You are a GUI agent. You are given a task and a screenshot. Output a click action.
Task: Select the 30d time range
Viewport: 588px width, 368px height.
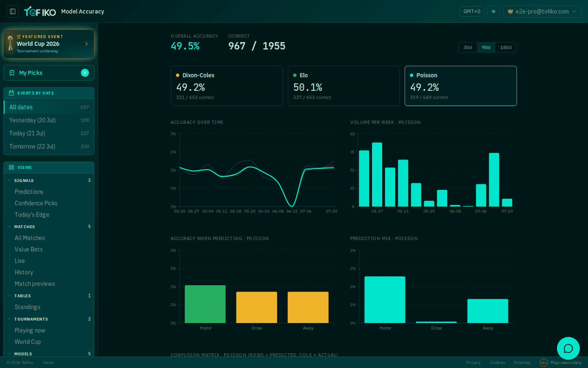468,47
